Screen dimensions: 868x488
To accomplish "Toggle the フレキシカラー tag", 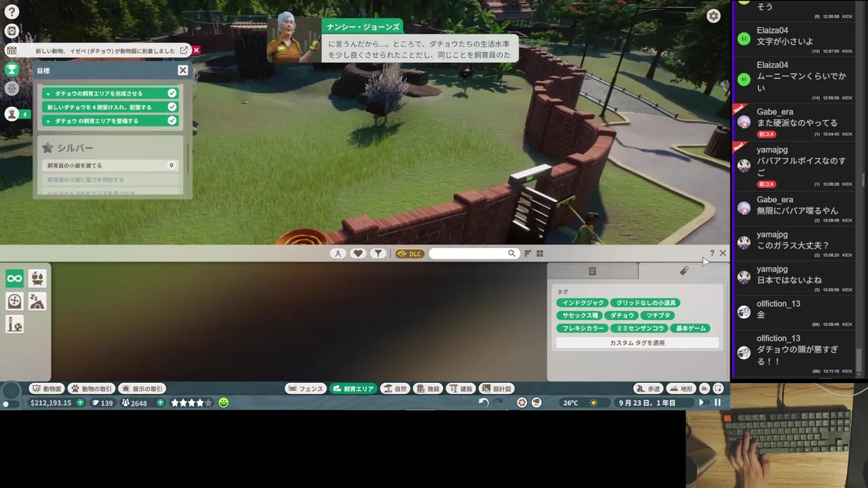I will point(583,328).
